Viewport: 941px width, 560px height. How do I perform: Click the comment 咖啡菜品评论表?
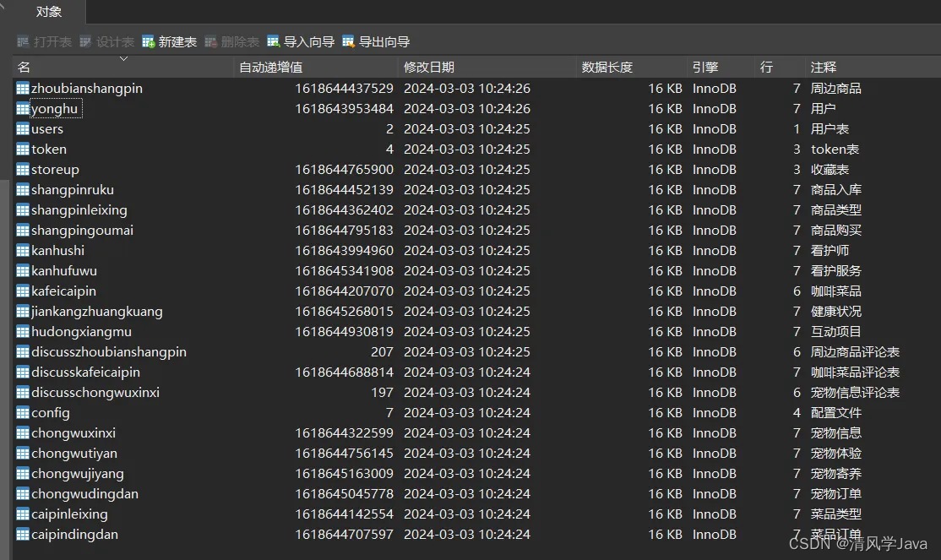point(855,372)
